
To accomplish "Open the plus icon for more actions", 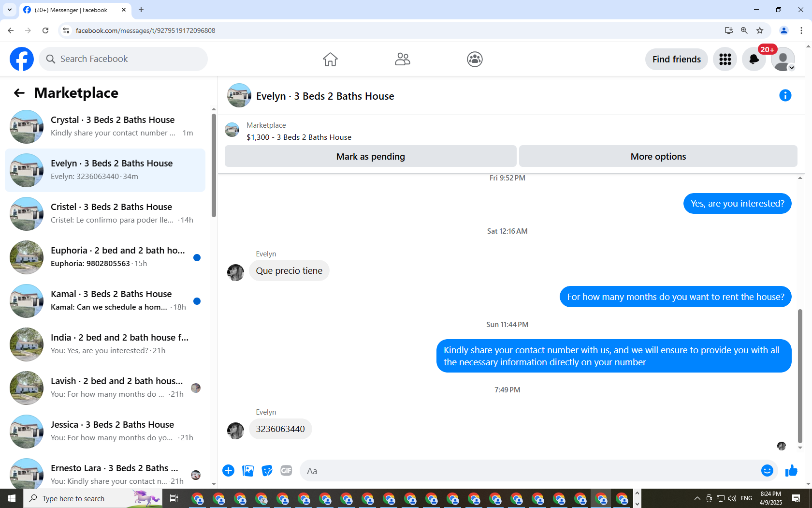I will point(229,471).
